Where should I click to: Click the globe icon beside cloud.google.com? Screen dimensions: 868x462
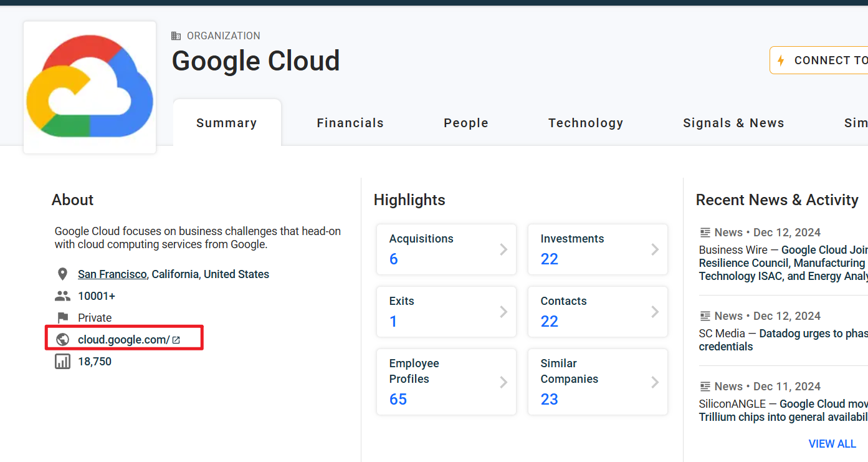click(62, 340)
